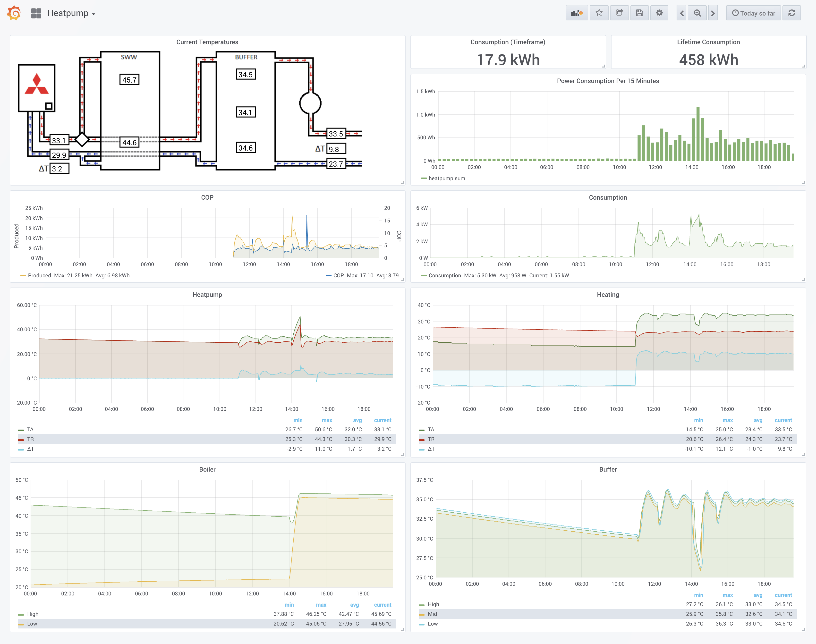Open Power Consumption Per 15 Minutes title menu
Image resolution: width=816 pixels, height=644 pixels.
pyautogui.click(x=608, y=81)
